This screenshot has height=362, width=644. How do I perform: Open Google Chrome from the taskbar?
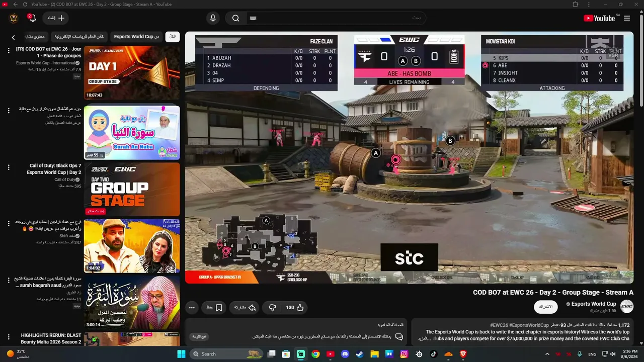[315, 354]
